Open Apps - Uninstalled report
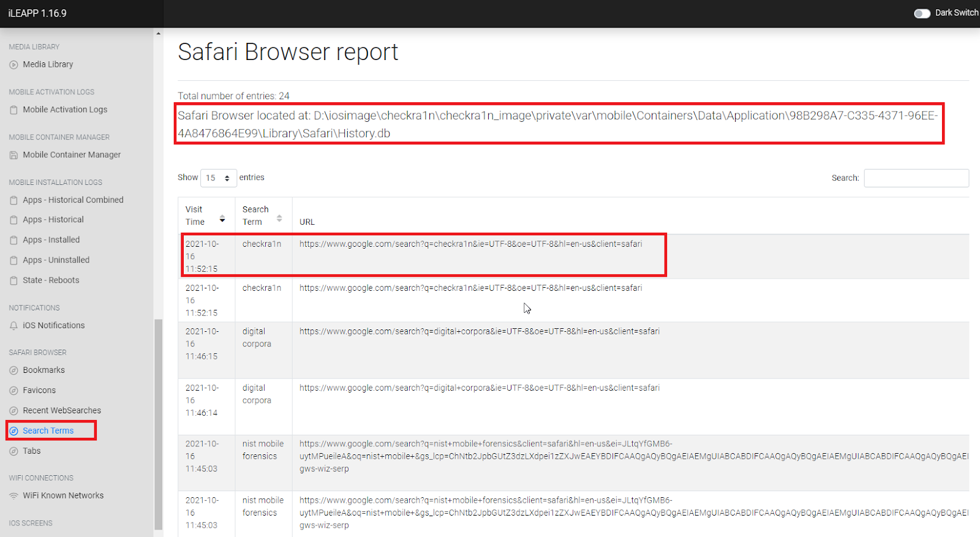980x537 pixels. [x=56, y=260]
